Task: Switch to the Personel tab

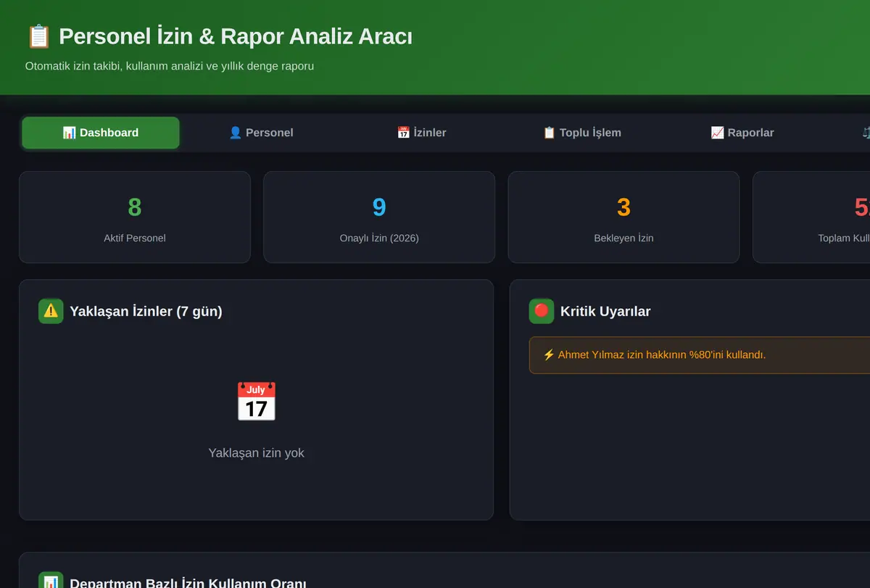Action: (x=261, y=133)
